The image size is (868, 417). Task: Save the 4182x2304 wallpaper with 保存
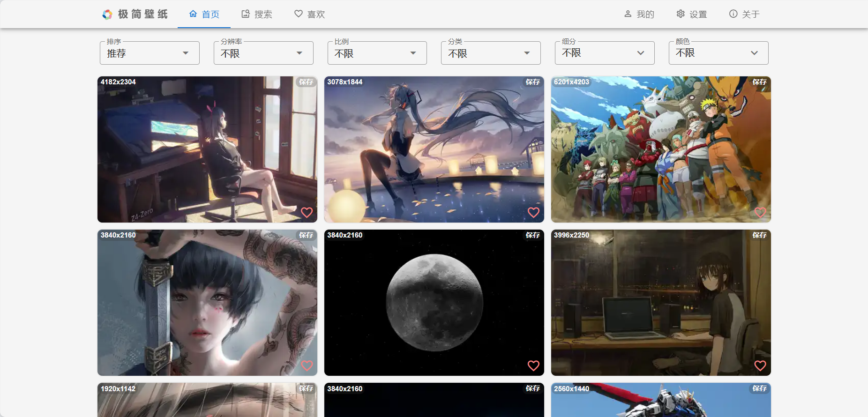[306, 82]
